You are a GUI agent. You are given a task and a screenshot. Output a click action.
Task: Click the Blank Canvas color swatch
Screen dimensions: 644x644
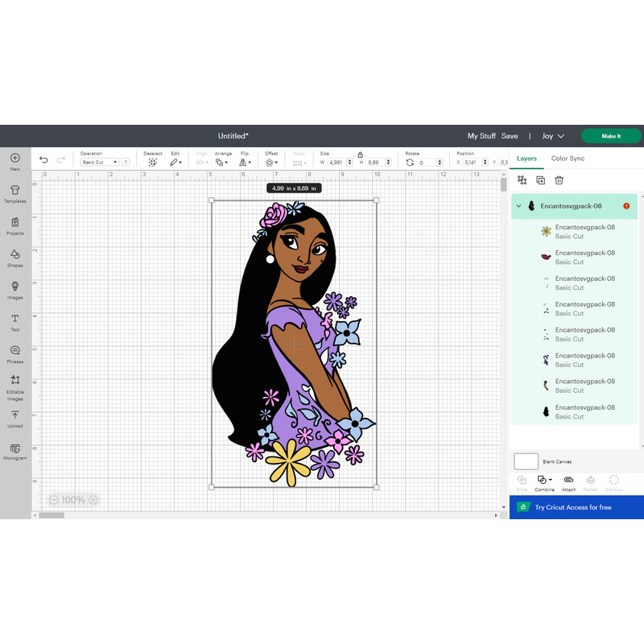click(525, 460)
